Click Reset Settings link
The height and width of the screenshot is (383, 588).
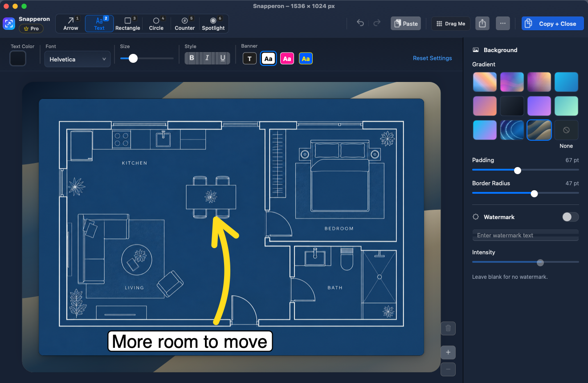[x=432, y=58]
